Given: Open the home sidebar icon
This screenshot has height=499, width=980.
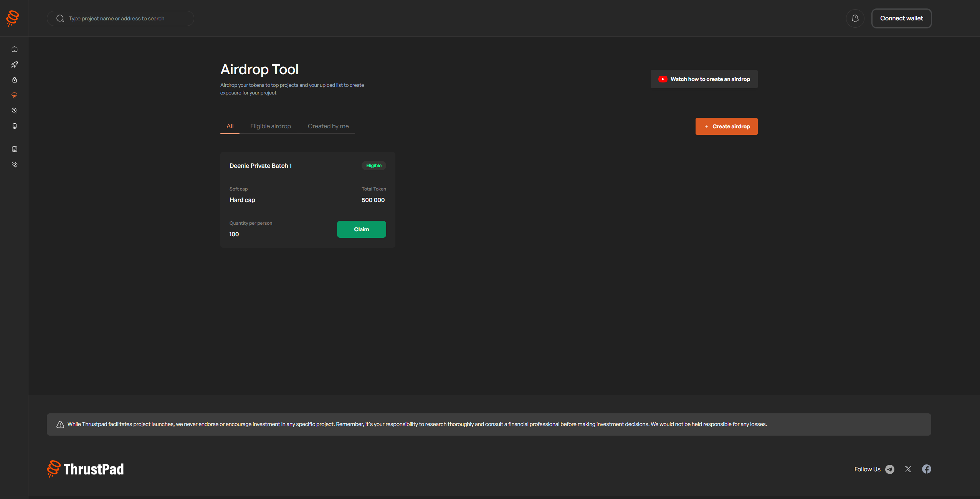Looking at the screenshot, I should pos(15,49).
